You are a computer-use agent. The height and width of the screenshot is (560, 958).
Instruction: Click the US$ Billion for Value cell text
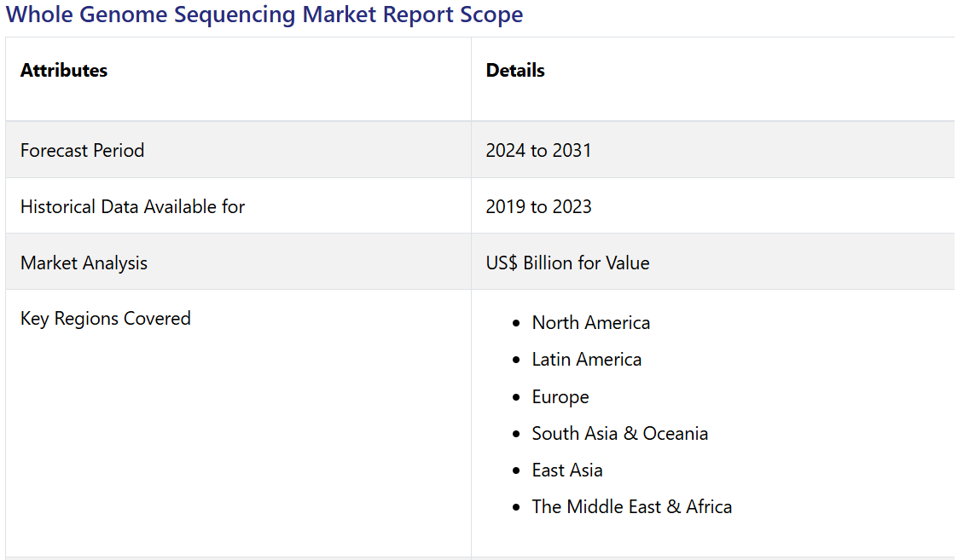(x=567, y=263)
